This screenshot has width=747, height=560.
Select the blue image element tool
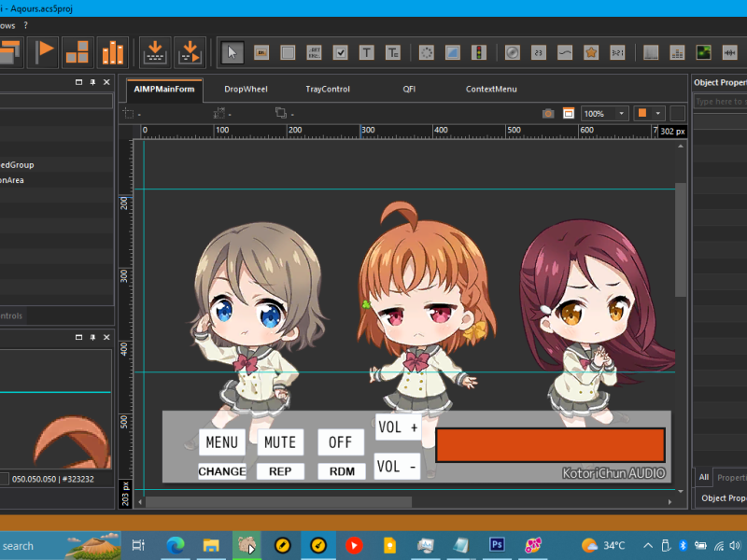tap(453, 52)
